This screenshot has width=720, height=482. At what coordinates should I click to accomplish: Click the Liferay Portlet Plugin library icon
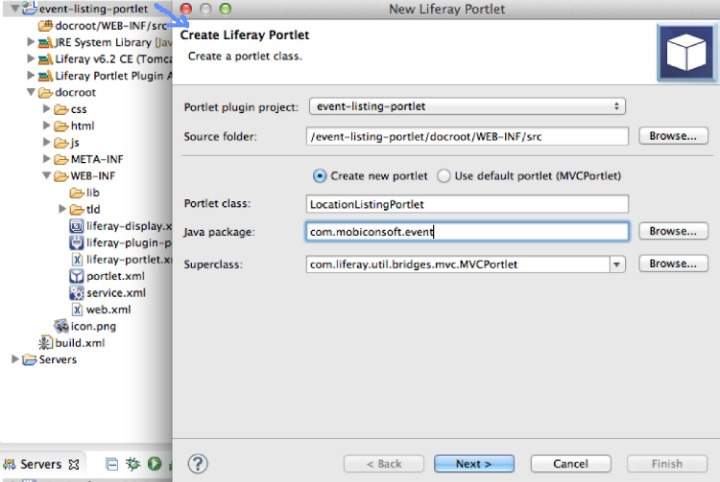[x=45, y=76]
